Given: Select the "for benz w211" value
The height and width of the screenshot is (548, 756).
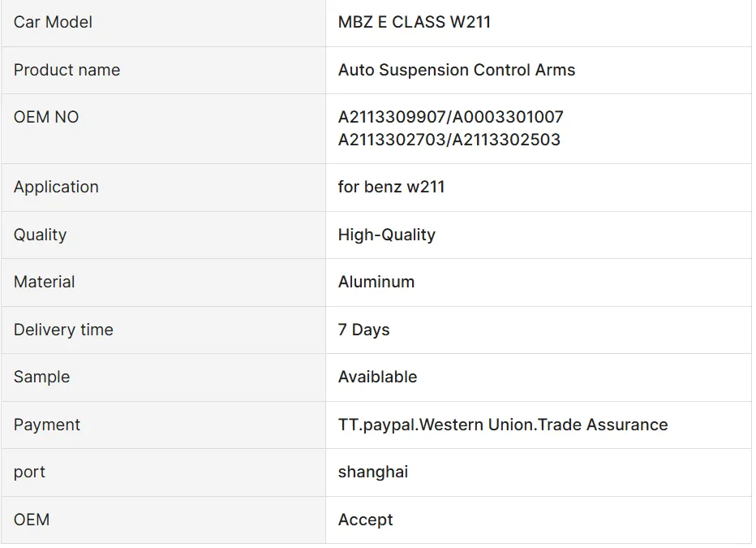Looking at the screenshot, I should click(391, 187).
